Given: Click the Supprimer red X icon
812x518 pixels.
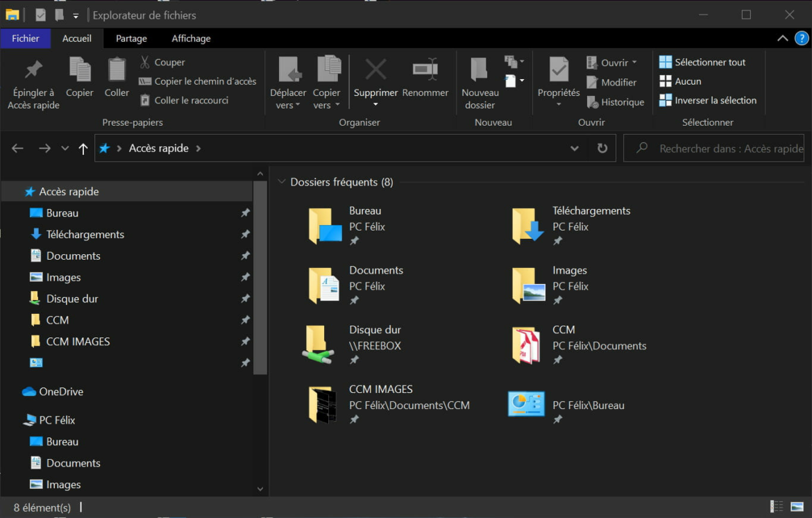Looking at the screenshot, I should 375,70.
